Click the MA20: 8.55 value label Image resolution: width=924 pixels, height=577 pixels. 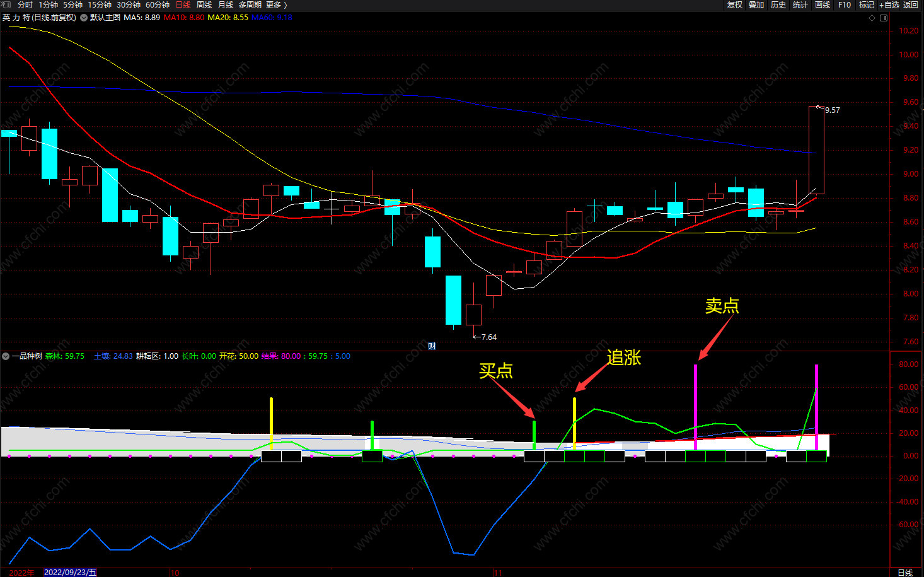pyautogui.click(x=228, y=18)
